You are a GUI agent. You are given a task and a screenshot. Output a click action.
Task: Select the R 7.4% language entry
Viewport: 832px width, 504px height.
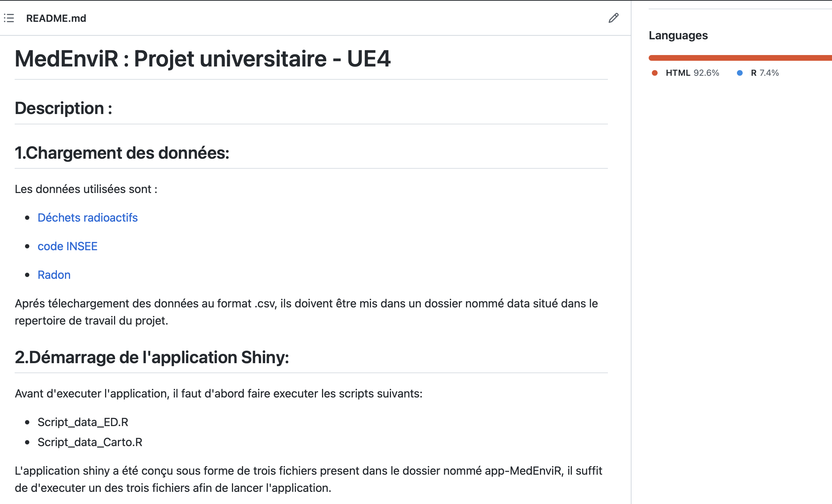764,73
